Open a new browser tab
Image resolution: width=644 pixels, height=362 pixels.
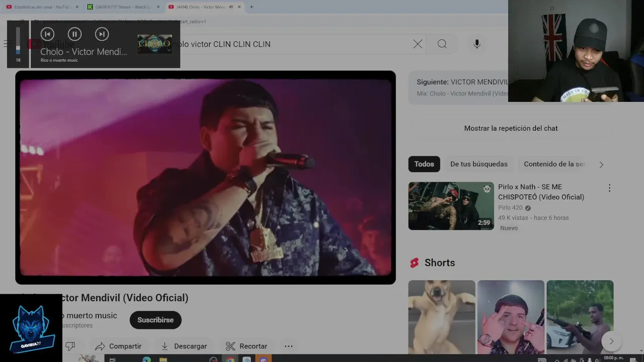251,7
